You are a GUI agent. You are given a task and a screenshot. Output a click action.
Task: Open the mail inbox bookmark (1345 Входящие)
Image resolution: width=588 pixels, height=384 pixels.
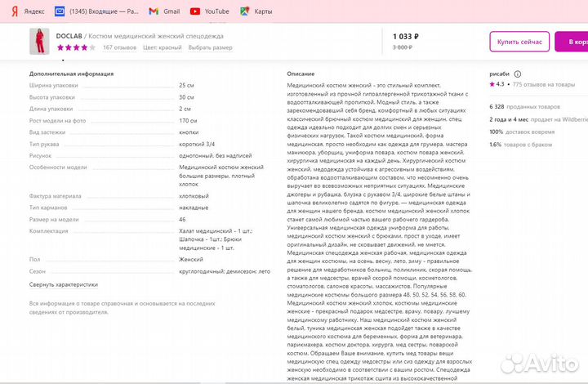[x=61, y=11]
